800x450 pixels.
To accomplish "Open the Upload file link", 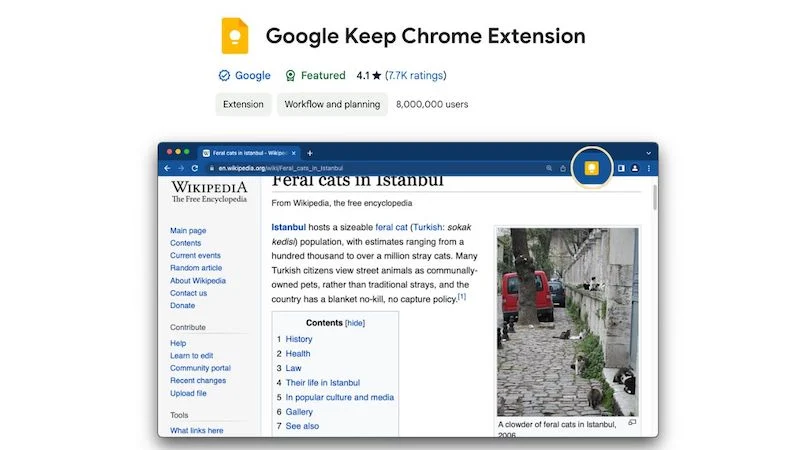I will pyautogui.click(x=188, y=393).
